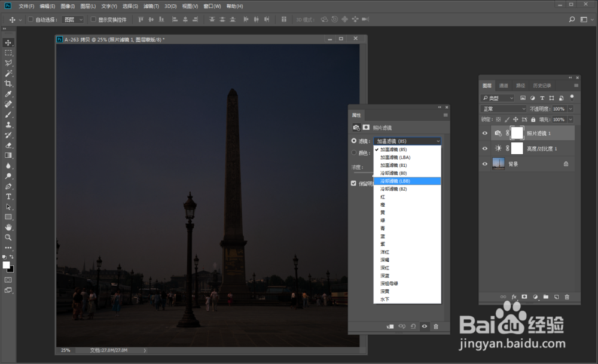Select the Hand tool
Image resolution: width=598 pixels, height=364 pixels.
coord(8,227)
